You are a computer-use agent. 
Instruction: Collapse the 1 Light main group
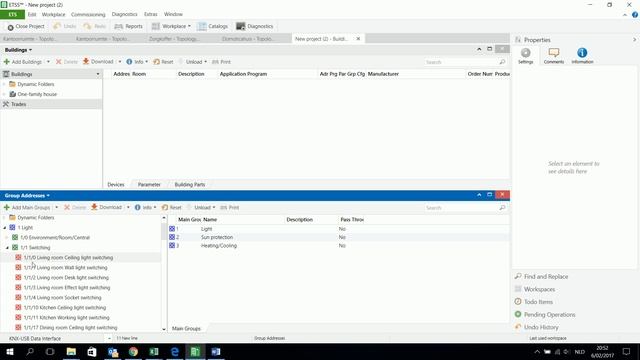pos(4,228)
